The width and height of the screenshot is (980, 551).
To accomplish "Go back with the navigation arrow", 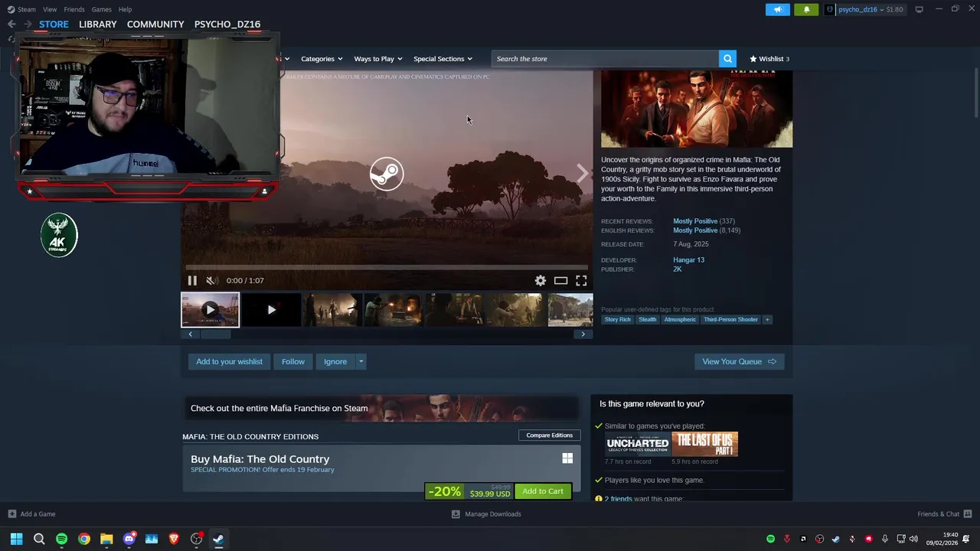I will point(11,24).
